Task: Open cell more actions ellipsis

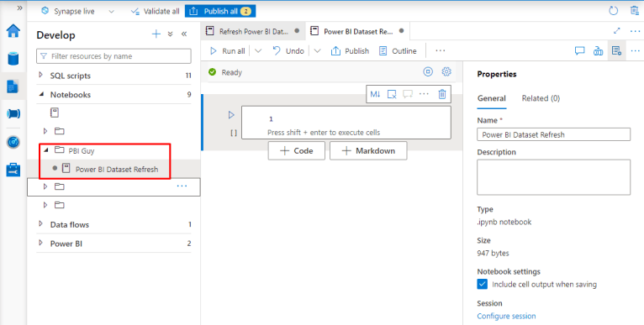Action: click(424, 94)
